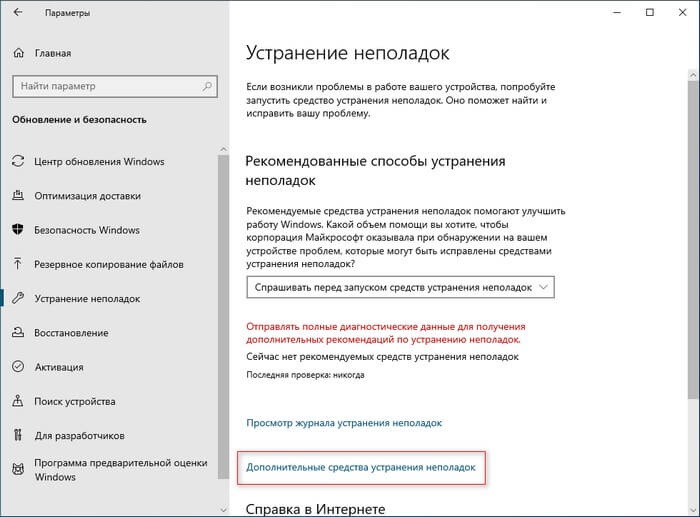The height and width of the screenshot is (517, 700).
Task: Click the Безопасность Windows shield icon
Action: [x=18, y=230]
